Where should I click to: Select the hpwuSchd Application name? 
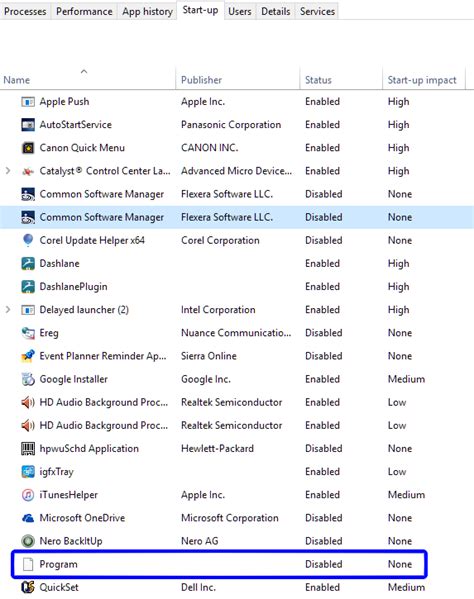[x=89, y=448]
